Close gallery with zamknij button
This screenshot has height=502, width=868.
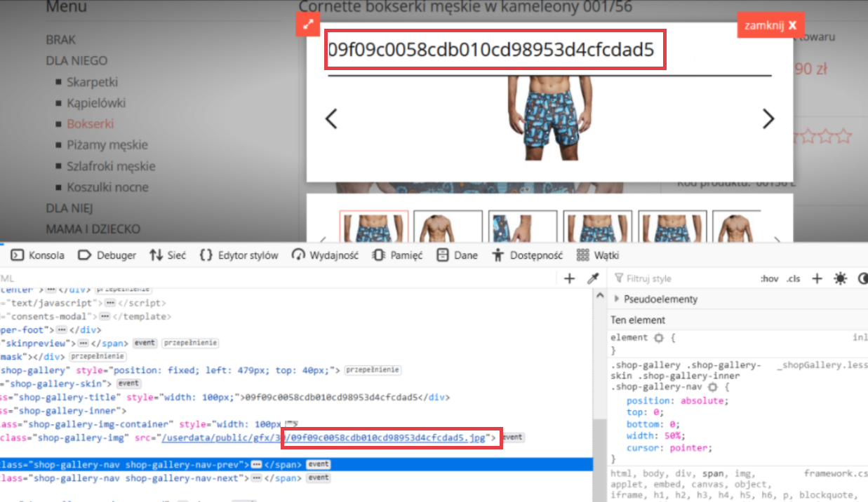(770, 25)
